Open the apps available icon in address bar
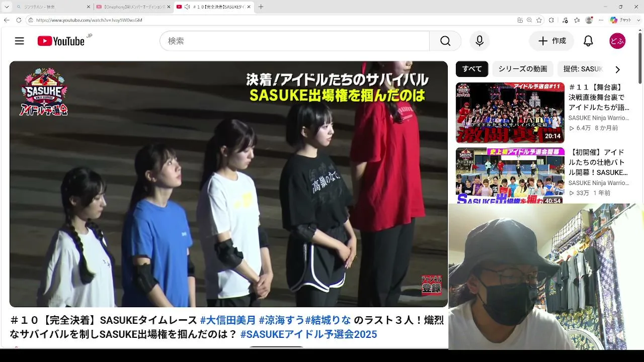 tap(520, 20)
